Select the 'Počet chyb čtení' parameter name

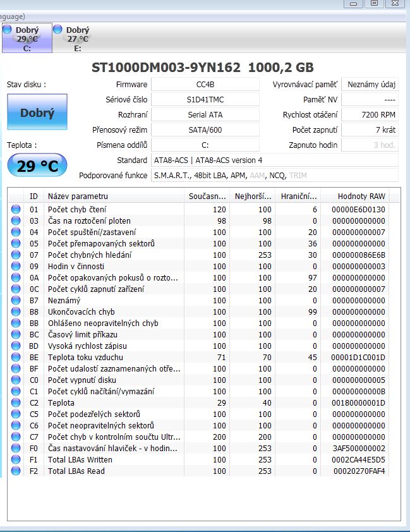coord(77,209)
